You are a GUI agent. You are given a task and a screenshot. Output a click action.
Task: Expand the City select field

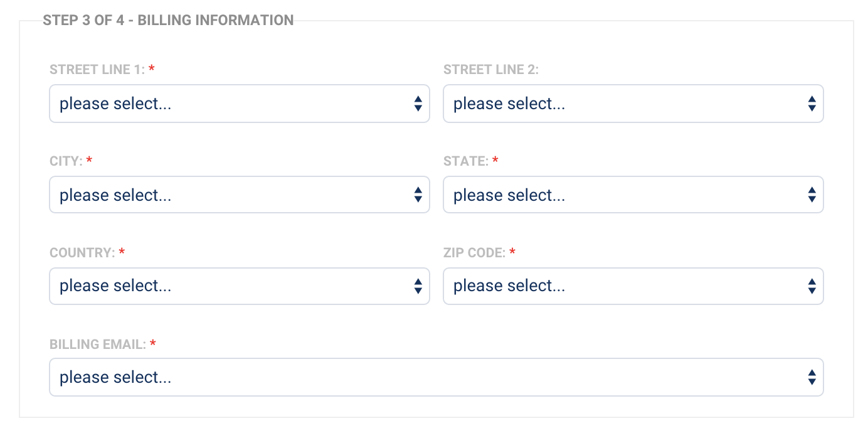click(x=239, y=195)
